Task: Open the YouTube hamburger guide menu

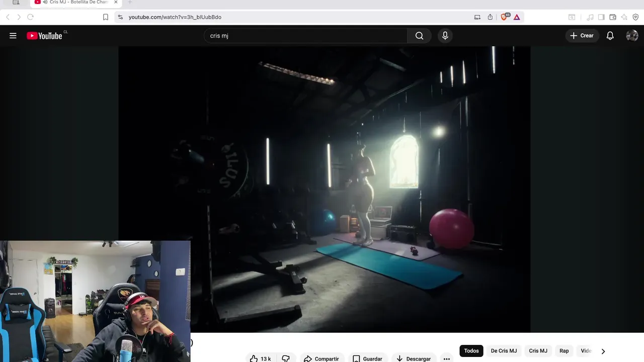Action: 13,36
